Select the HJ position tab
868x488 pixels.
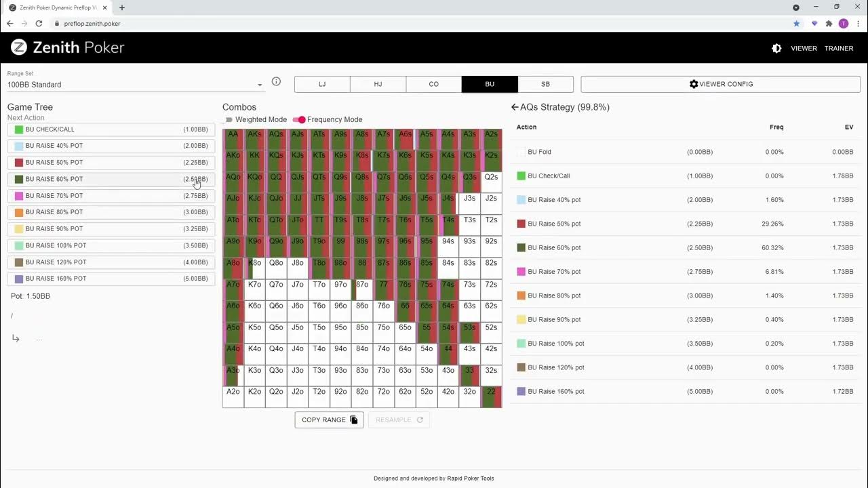tap(378, 84)
